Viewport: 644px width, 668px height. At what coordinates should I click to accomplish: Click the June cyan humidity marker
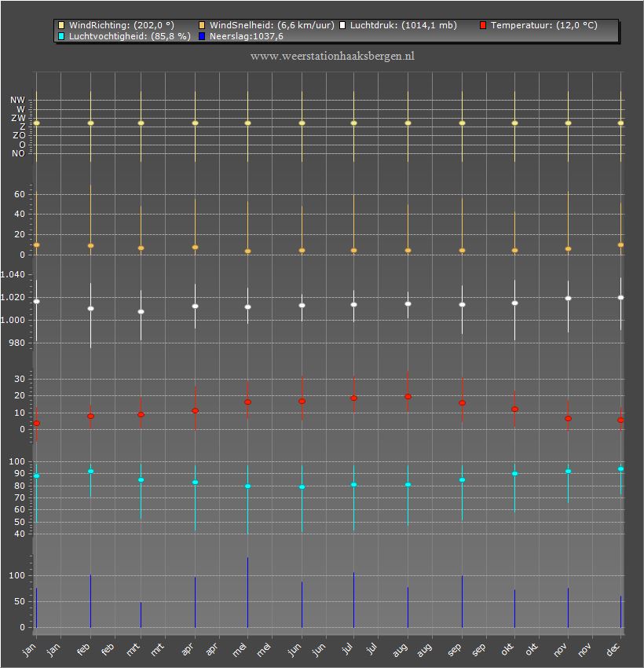pyautogui.click(x=302, y=487)
